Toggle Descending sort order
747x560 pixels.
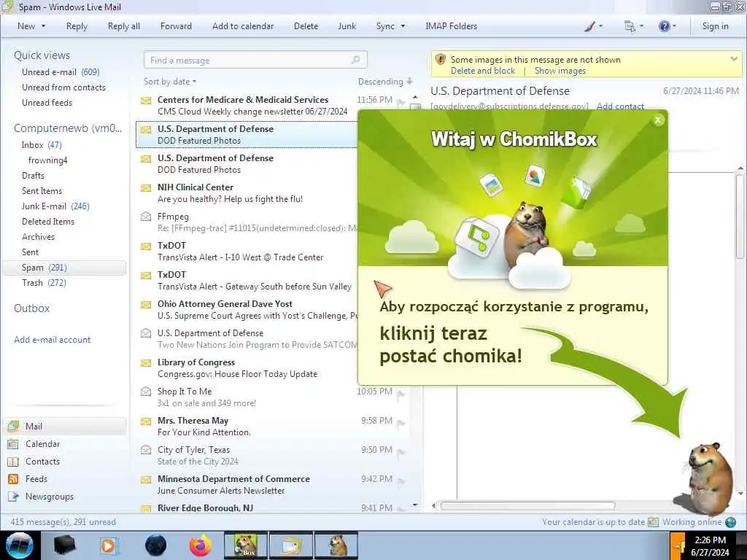(x=385, y=82)
